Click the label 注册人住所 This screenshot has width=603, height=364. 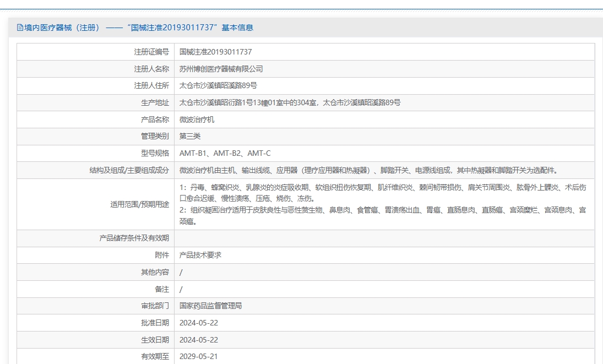tap(151, 86)
